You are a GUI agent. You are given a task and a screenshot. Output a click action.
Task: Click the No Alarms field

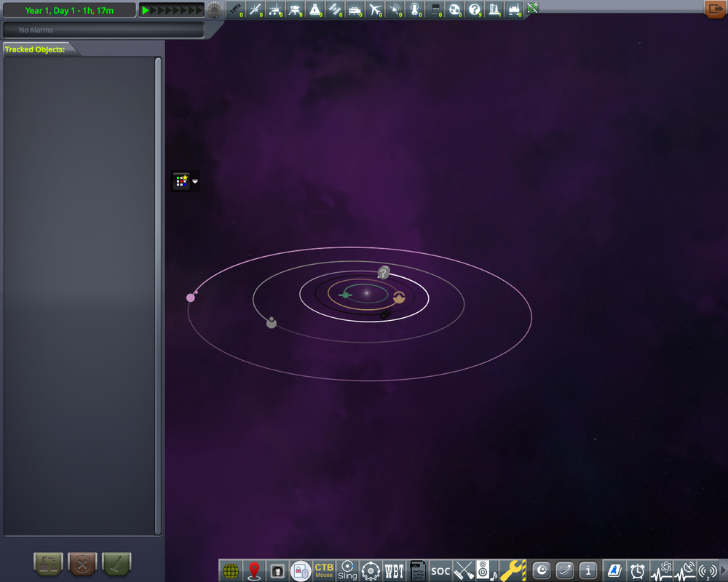pos(103,30)
